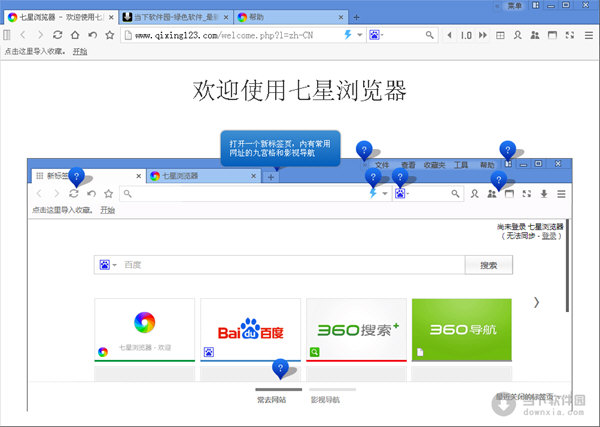Screen dimensions: 600x427
Task: Open a new tab with outer plus button
Action: tap(356, 17)
